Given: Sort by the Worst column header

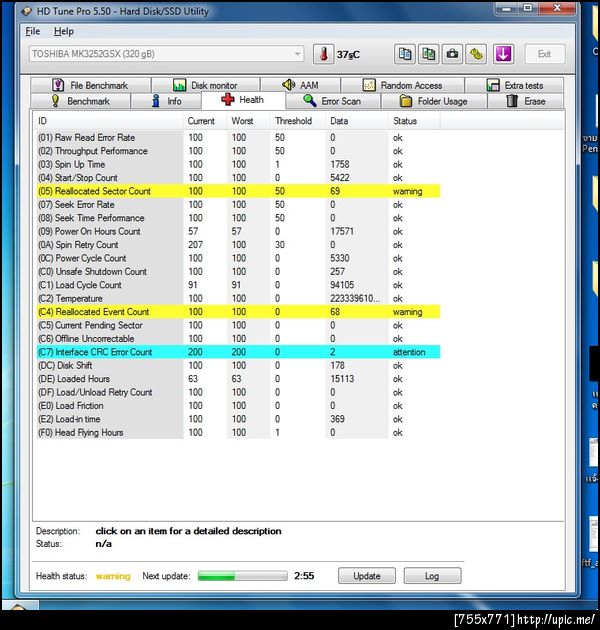Looking at the screenshot, I should pyautogui.click(x=248, y=121).
